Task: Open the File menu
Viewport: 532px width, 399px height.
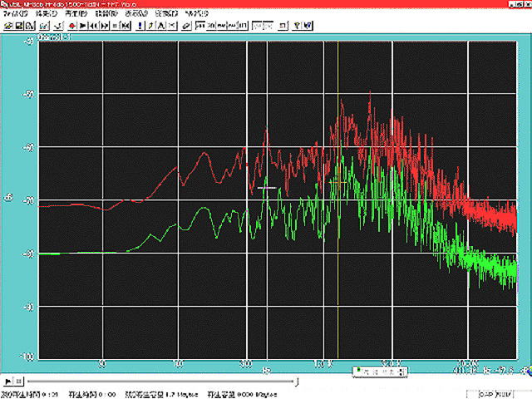Action: pyautogui.click(x=15, y=15)
